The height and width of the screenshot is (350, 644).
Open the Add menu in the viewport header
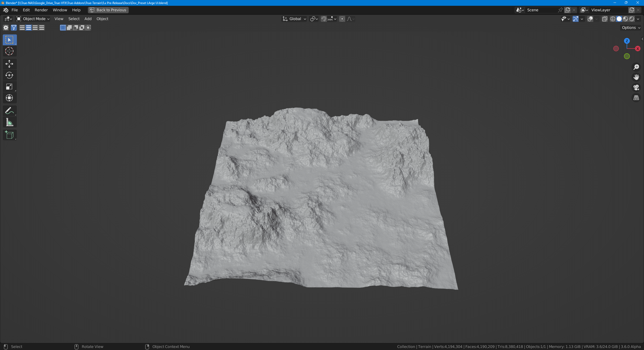point(88,19)
